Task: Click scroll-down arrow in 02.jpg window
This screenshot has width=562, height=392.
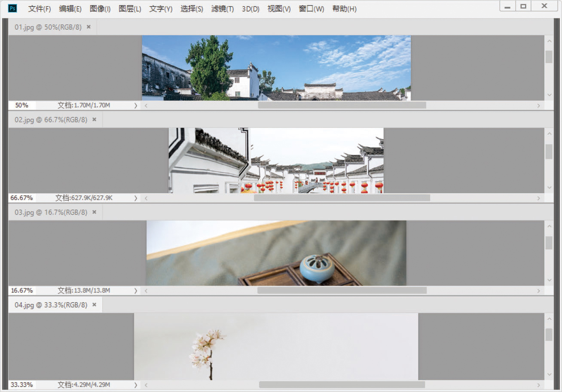Action: click(x=549, y=188)
